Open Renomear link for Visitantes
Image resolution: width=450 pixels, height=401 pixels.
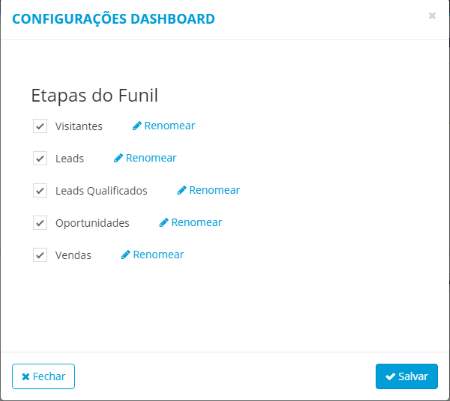pyautogui.click(x=169, y=126)
